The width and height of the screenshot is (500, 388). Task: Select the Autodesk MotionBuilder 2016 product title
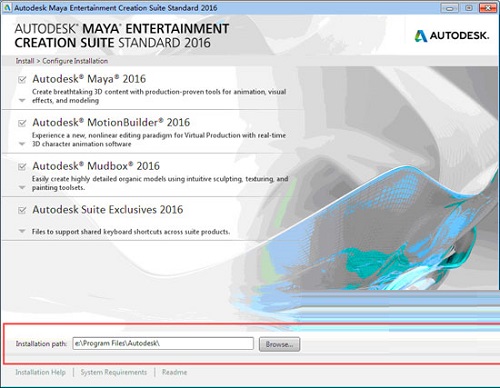(x=111, y=122)
